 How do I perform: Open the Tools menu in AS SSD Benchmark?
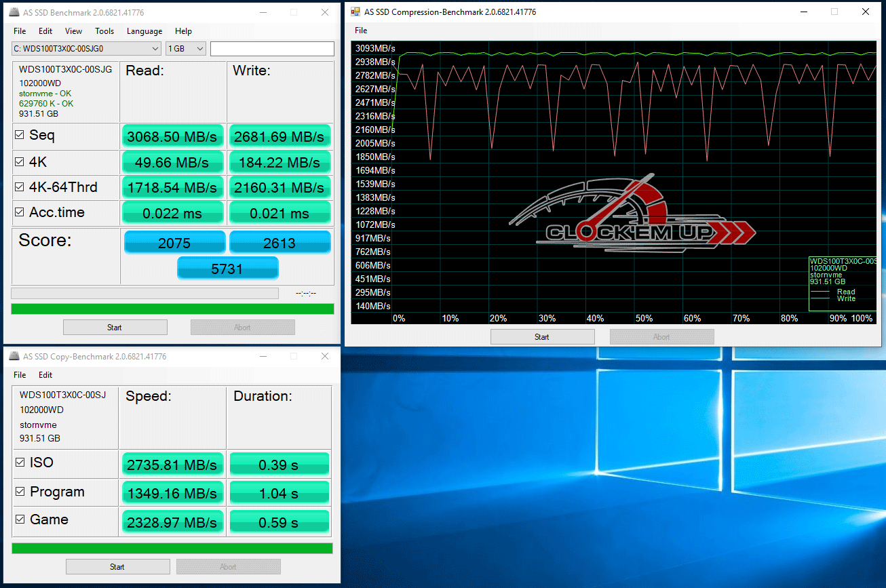pyautogui.click(x=104, y=31)
